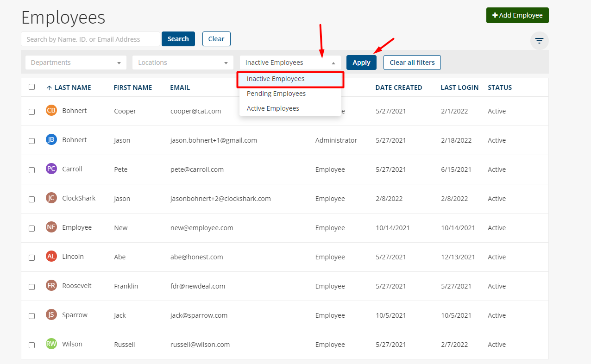Select the checkbox for Pete Carroll
Screen dimensions: 591x364
tap(31, 170)
